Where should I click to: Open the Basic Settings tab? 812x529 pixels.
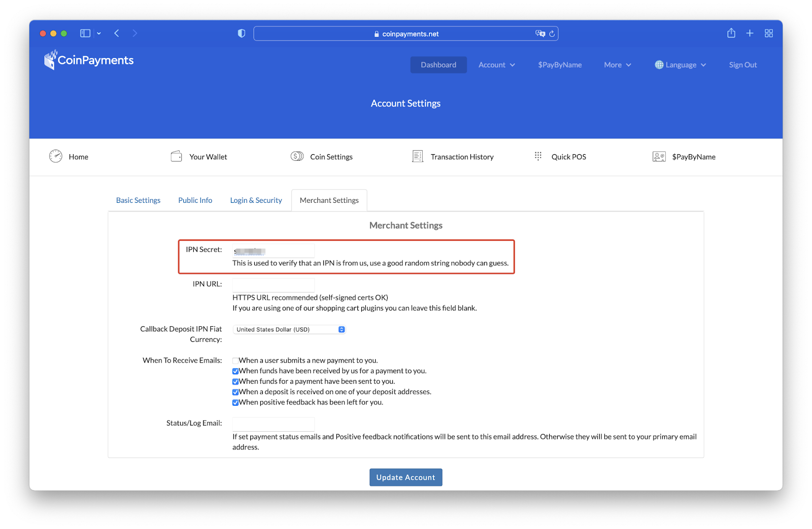[138, 200]
